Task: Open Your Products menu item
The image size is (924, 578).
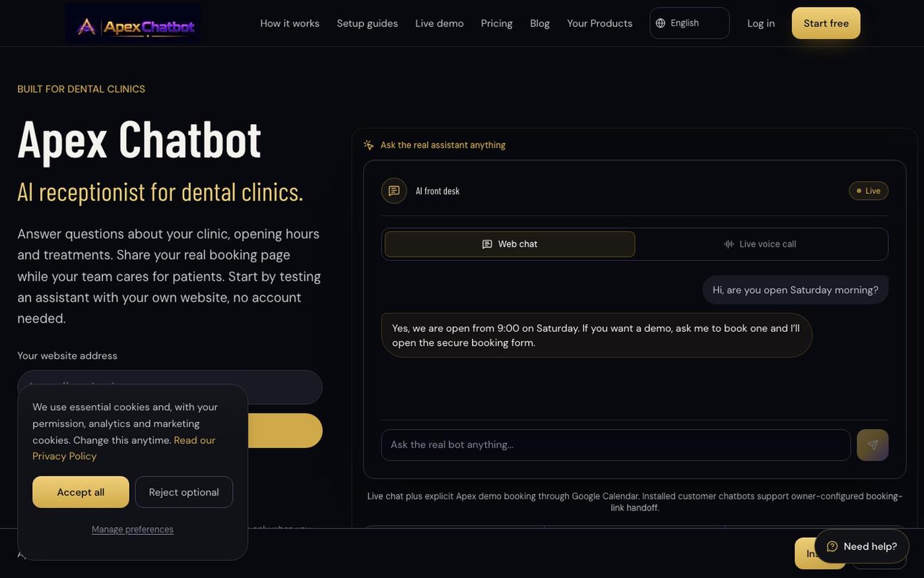Action: click(599, 23)
